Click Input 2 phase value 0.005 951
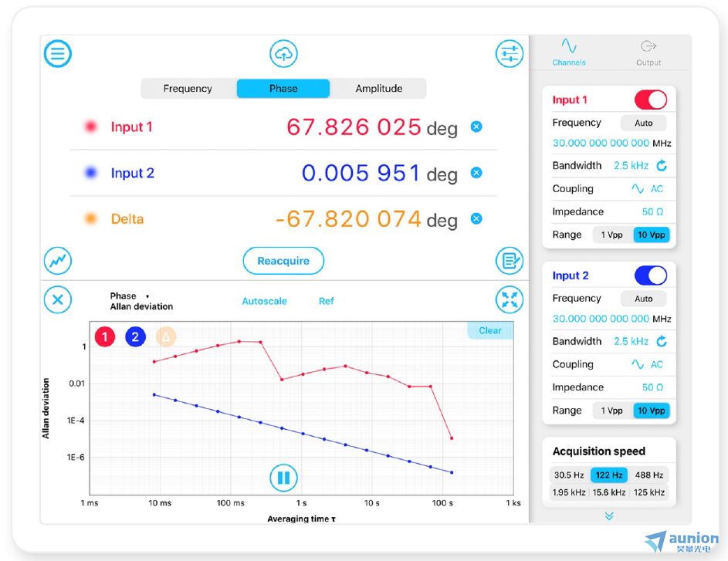 click(361, 173)
